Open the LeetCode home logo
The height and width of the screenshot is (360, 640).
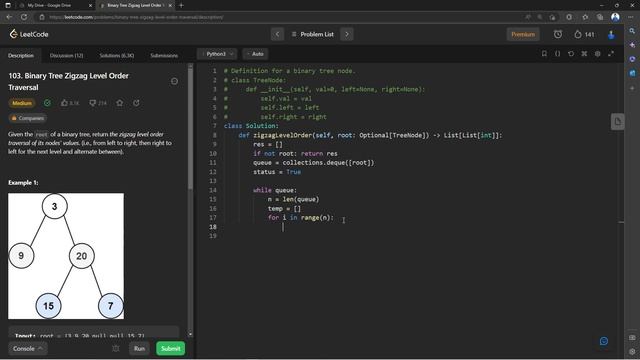[29, 34]
